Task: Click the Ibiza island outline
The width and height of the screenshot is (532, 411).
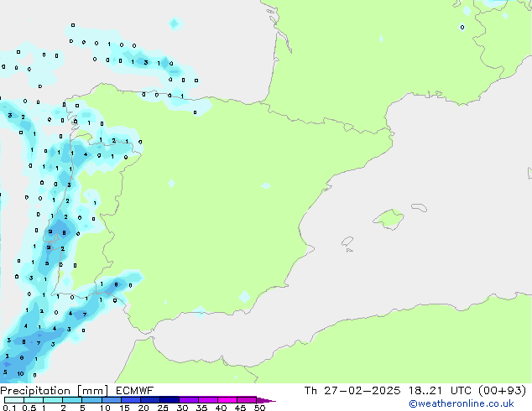Action: coord(347,241)
